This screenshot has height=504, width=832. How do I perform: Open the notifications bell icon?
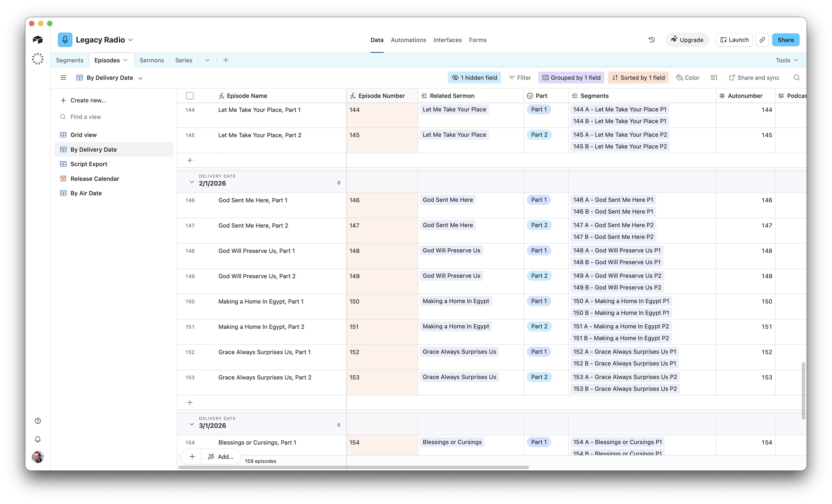coord(38,439)
